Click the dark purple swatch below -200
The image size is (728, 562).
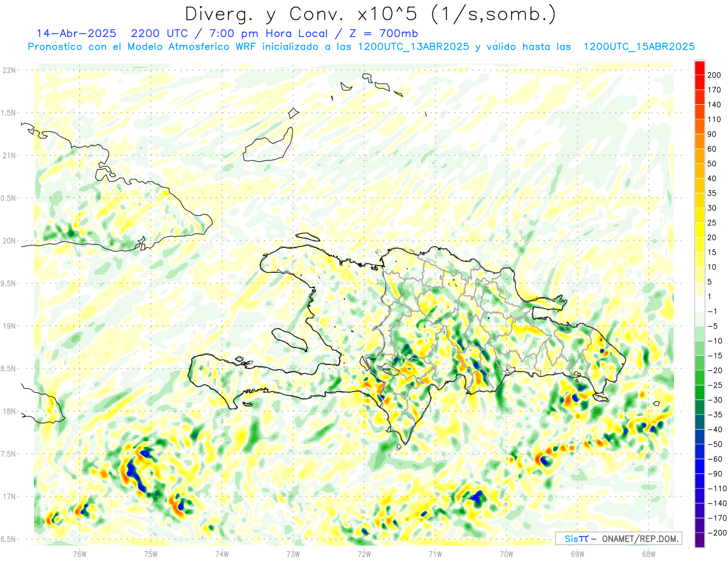pyautogui.click(x=699, y=540)
